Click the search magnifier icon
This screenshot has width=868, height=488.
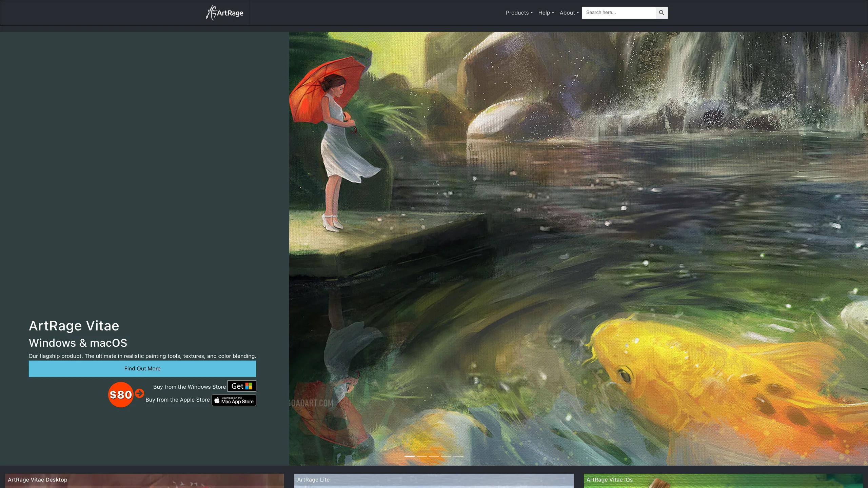662,13
